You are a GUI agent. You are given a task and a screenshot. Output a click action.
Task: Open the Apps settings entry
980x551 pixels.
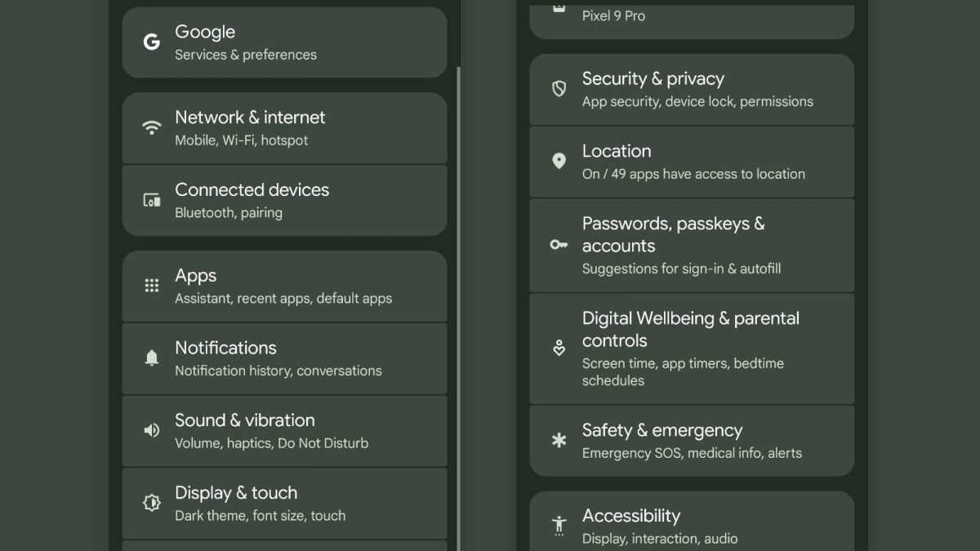coord(284,287)
